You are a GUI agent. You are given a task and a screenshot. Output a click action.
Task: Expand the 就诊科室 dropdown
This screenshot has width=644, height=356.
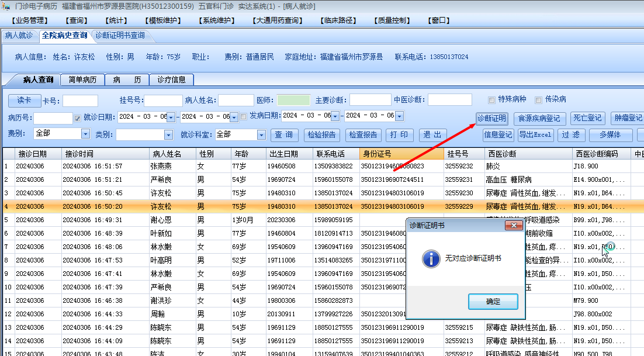[261, 135]
